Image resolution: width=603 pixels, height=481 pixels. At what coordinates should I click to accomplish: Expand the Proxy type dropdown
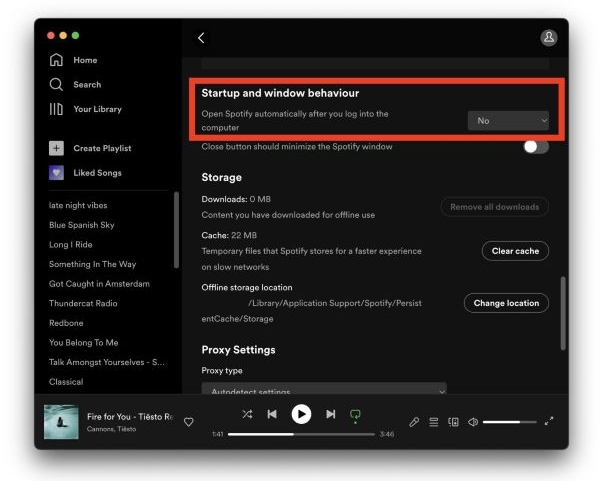324,391
